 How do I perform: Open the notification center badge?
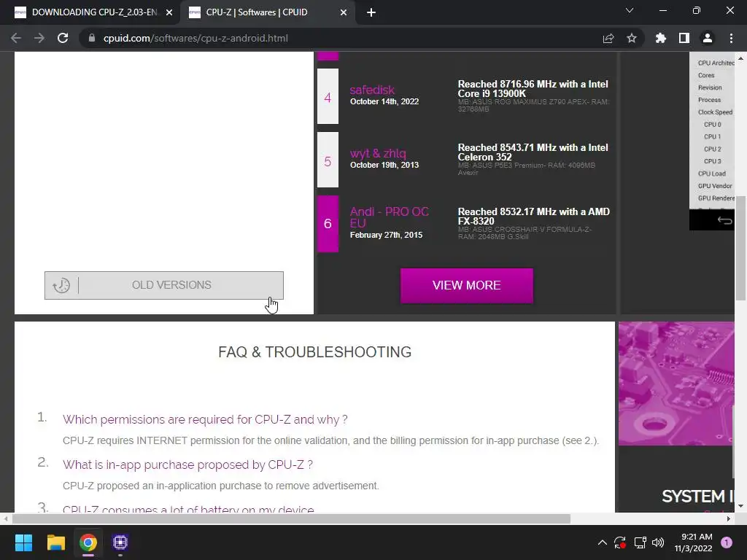pos(727,542)
